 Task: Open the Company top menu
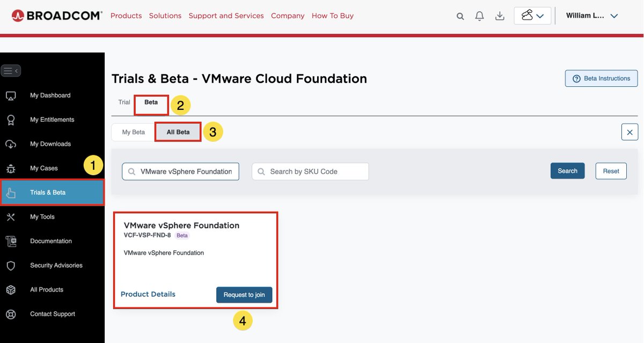coord(288,16)
